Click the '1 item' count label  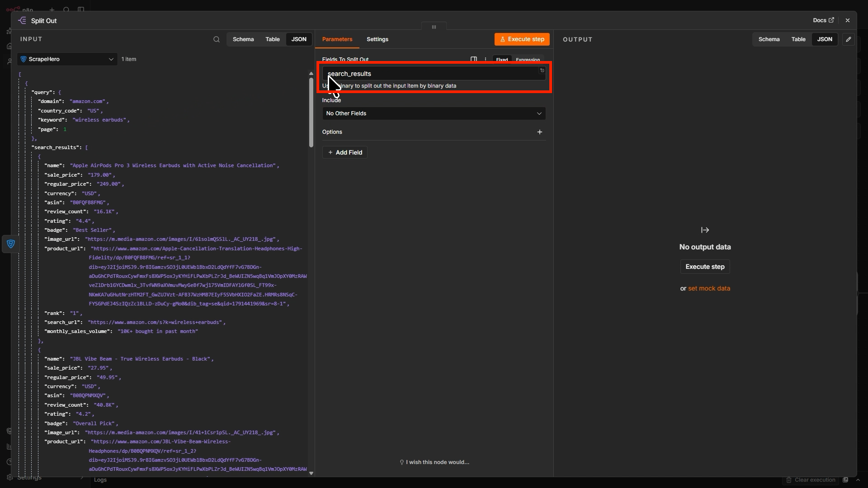point(129,59)
